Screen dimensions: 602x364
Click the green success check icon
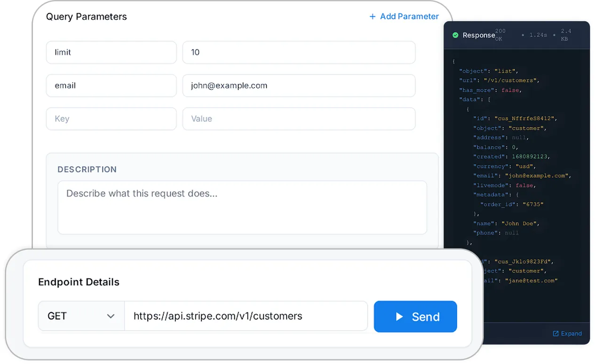[455, 35]
